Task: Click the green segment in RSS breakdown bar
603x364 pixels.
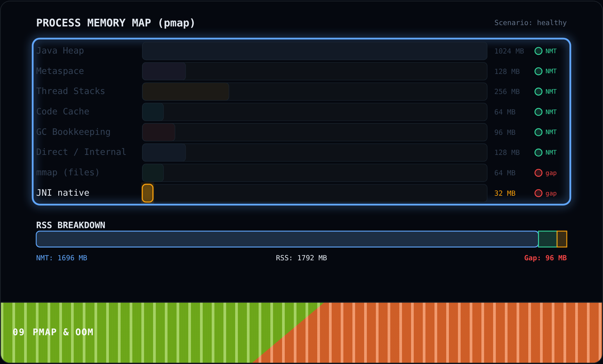Action: pyautogui.click(x=548, y=239)
